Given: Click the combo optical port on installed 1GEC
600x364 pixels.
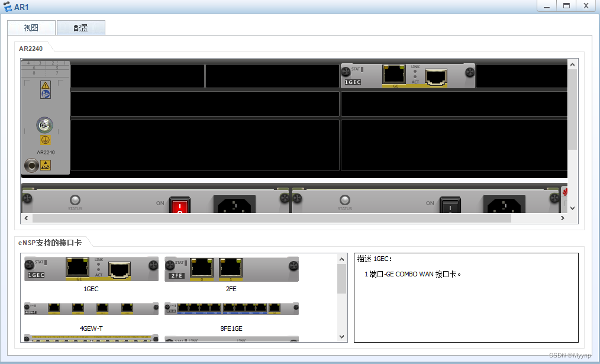Looking at the screenshot, I should pyautogui.click(x=436, y=77).
